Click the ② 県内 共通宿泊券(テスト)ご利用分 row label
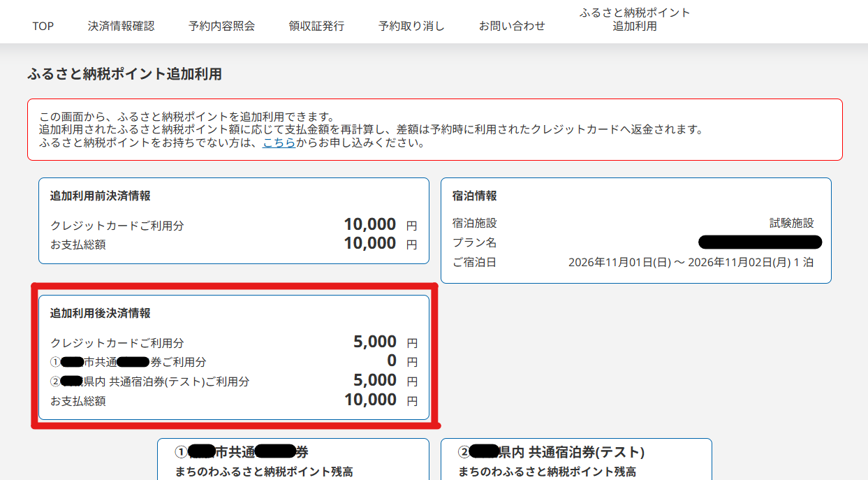This screenshot has width=868, height=480. click(x=149, y=381)
